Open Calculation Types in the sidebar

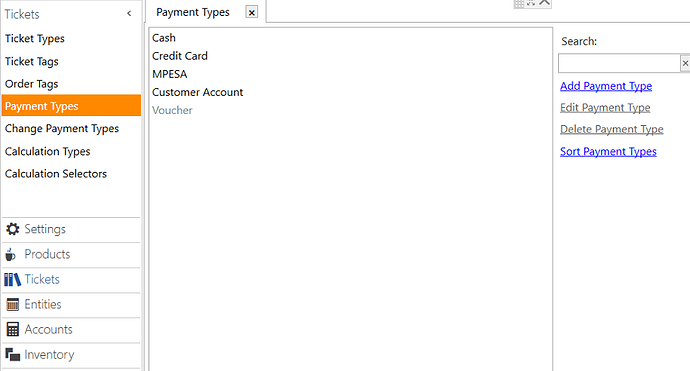coord(48,152)
